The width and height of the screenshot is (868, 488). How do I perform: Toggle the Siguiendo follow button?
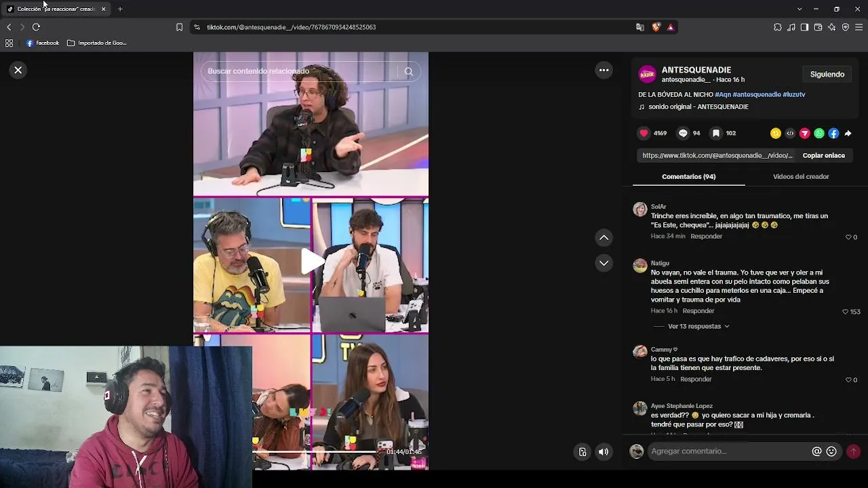tap(827, 75)
